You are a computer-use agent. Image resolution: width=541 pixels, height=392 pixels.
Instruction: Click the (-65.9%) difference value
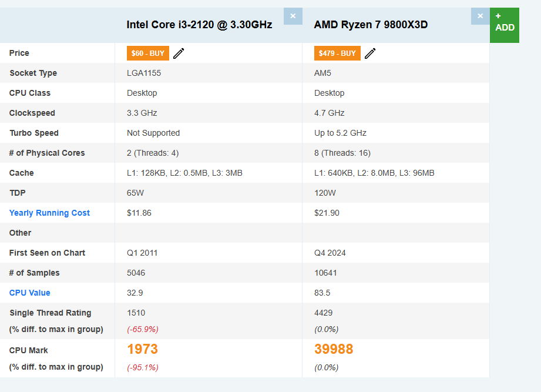(x=143, y=330)
